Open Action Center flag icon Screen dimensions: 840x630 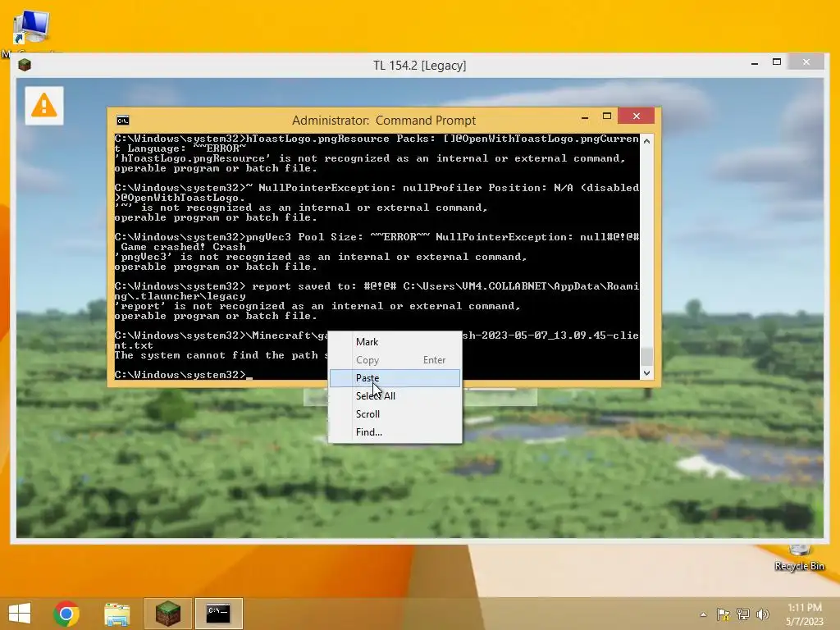pyautogui.click(x=723, y=614)
